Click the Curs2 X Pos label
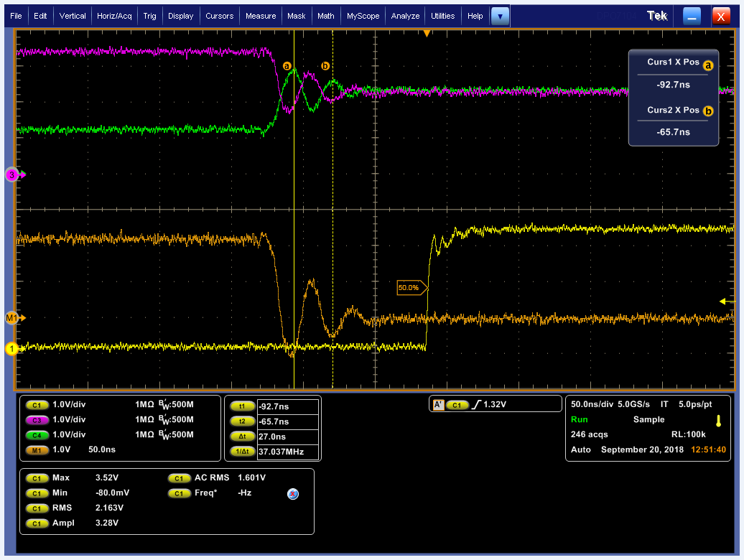 [x=673, y=110]
